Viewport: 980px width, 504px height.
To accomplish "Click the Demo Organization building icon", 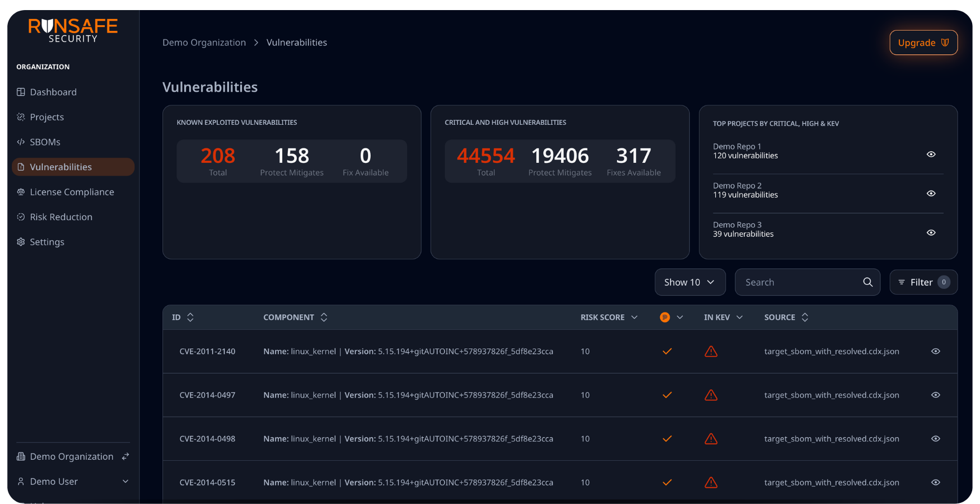I will [x=21, y=456].
